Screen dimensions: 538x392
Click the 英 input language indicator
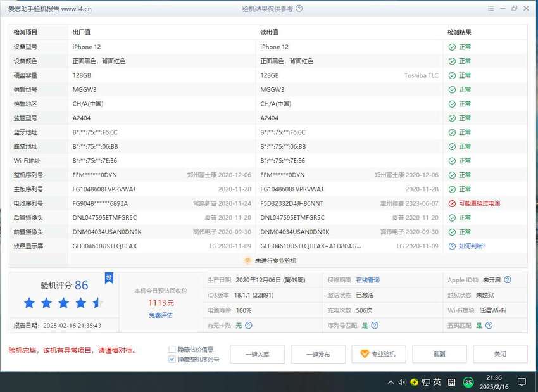[x=437, y=382]
